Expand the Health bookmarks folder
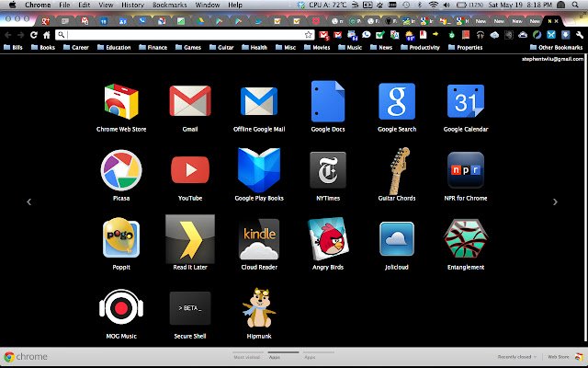Image resolution: width=588 pixels, height=368 pixels. point(254,47)
